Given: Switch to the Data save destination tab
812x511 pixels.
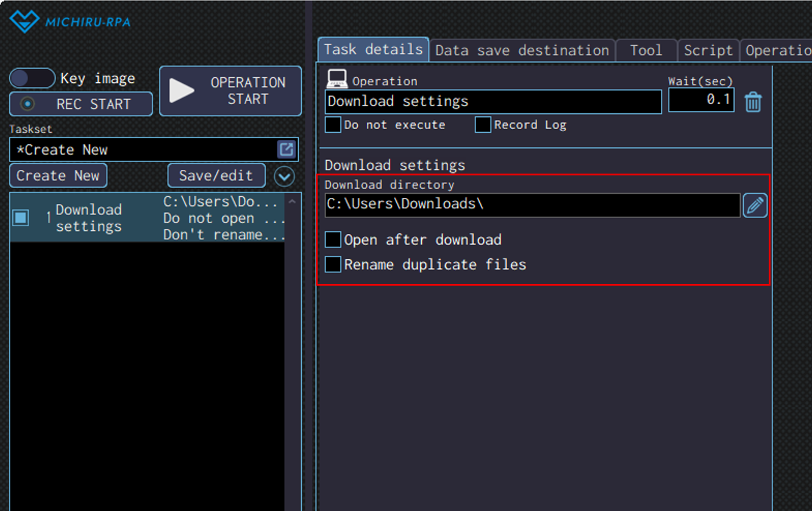Looking at the screenshot, I should point(522,51).
